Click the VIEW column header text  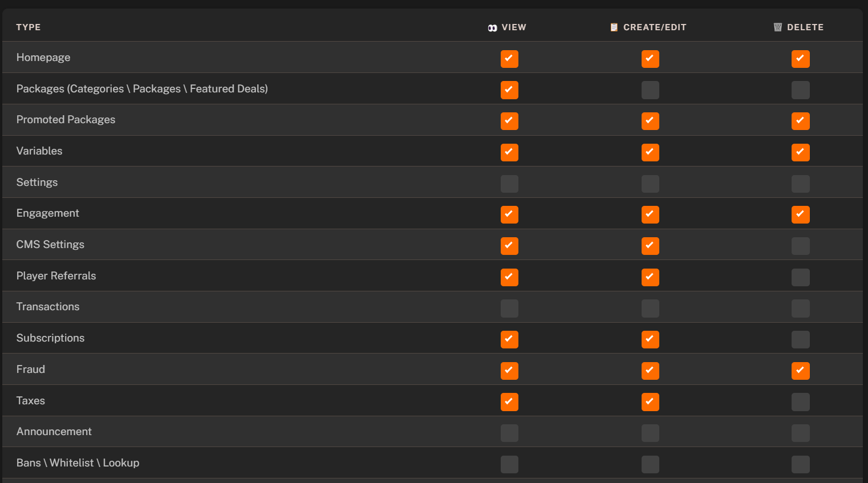coord(514,27)
